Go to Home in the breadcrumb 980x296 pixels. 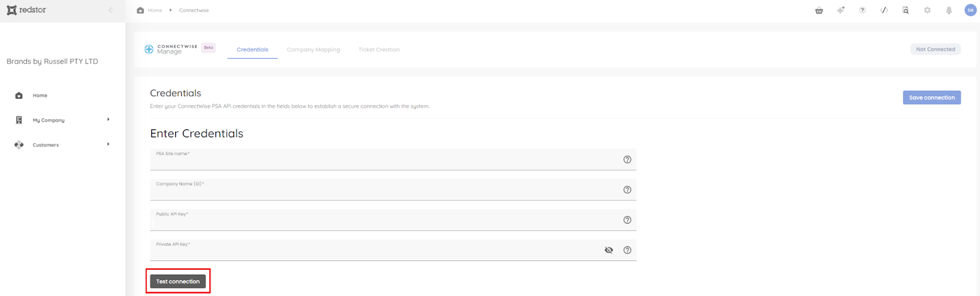(154, 10)
